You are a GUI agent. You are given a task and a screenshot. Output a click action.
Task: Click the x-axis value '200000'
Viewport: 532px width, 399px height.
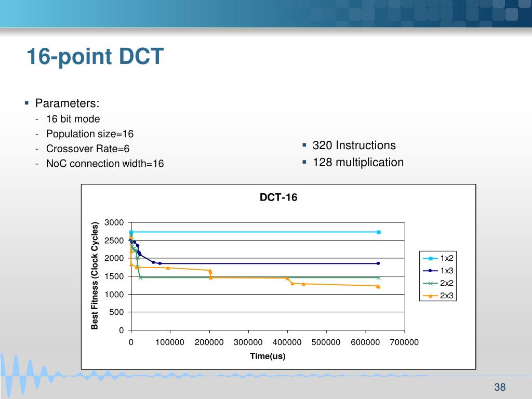click(x=209, y=342)
